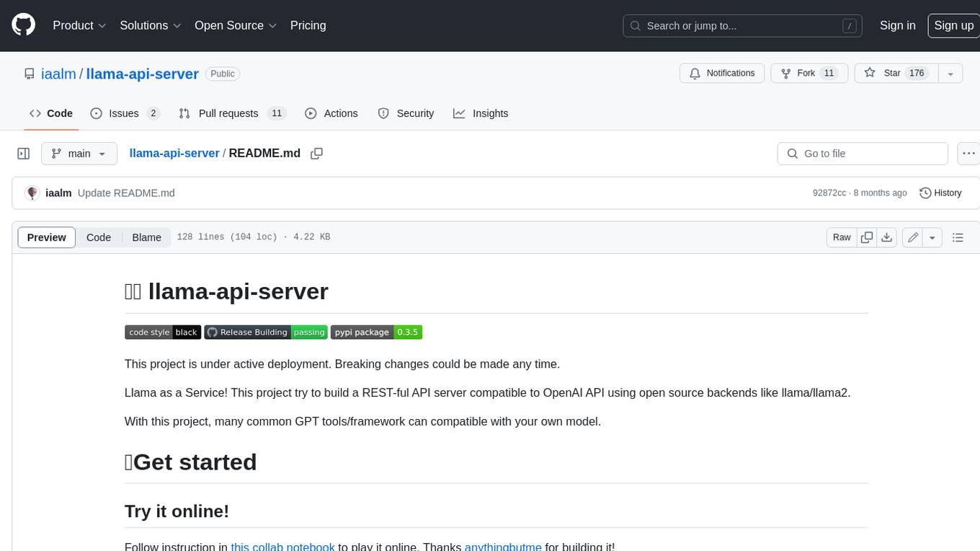Focus the Search or jump to field

[743, 25]
